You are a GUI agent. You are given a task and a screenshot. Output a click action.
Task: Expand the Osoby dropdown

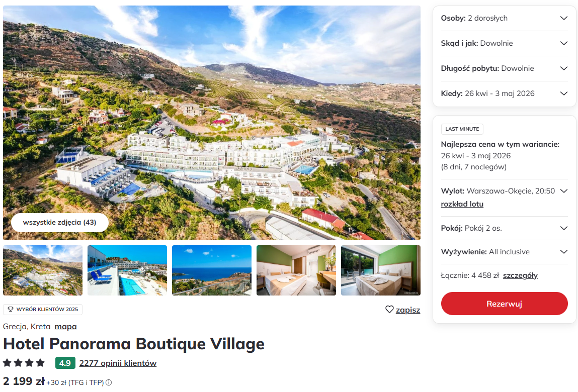[563, 18]
